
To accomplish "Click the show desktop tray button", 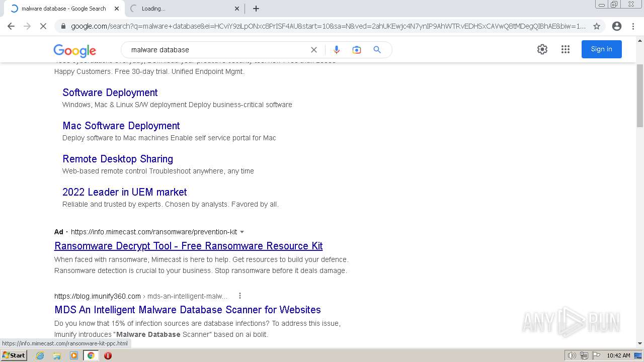I will click(x=638, y=355).
